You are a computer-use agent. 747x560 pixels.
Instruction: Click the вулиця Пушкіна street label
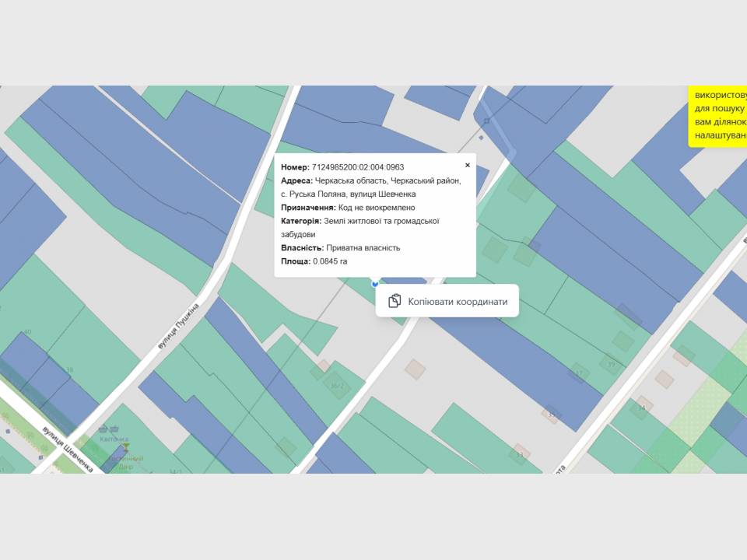pos(180,324)
